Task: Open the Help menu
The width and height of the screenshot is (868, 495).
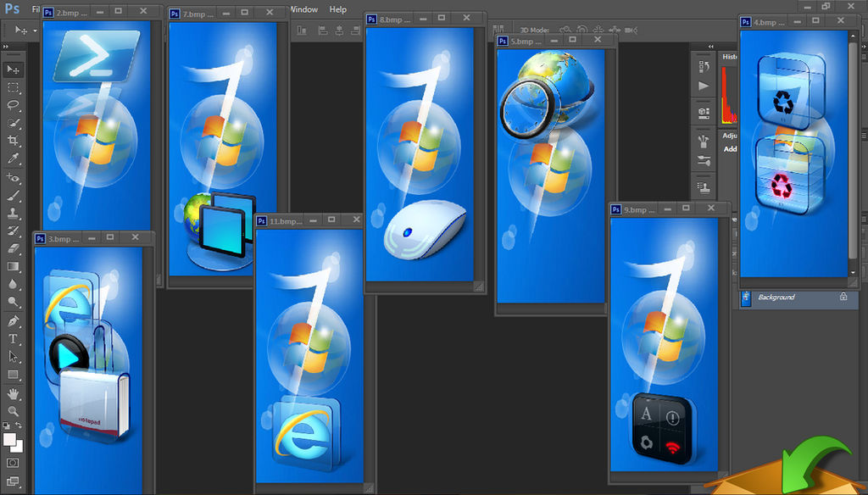Action: tap(337, 9)
